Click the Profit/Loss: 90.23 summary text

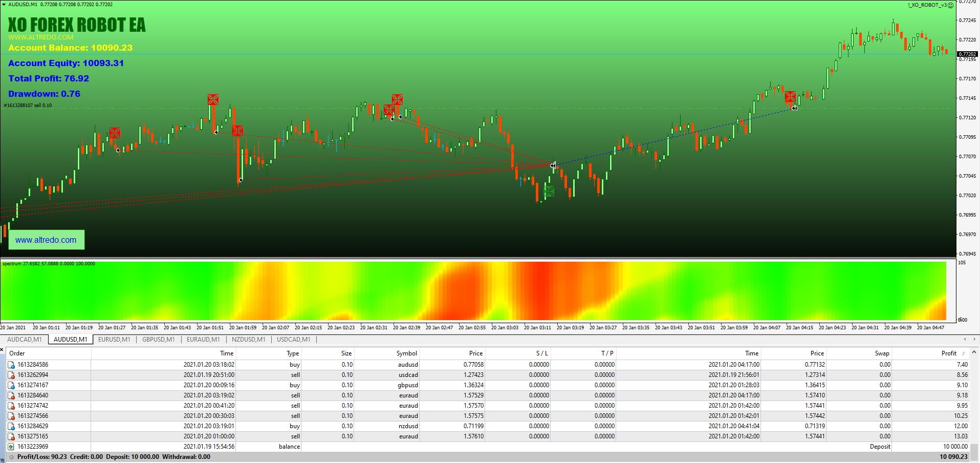(x=42, y=457)
